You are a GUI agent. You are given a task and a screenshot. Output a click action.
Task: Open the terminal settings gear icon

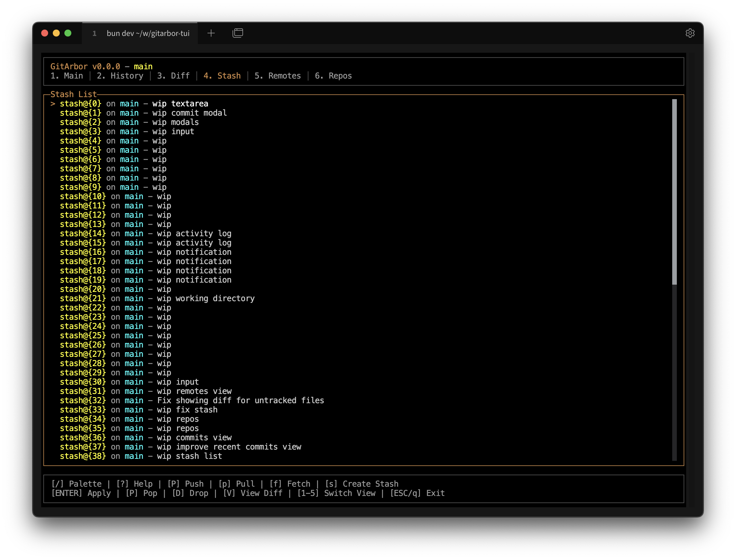[x=690, y=33]
